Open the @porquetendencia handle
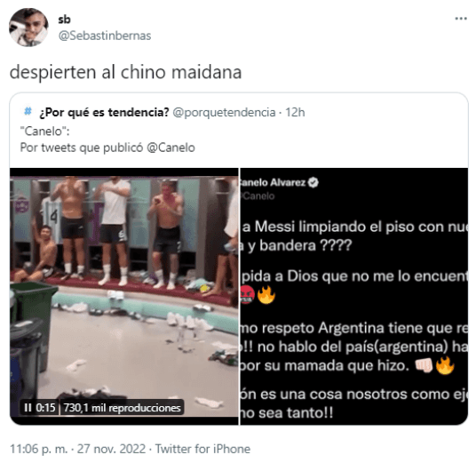The image size is (476, 463). [x=224, y=112]
